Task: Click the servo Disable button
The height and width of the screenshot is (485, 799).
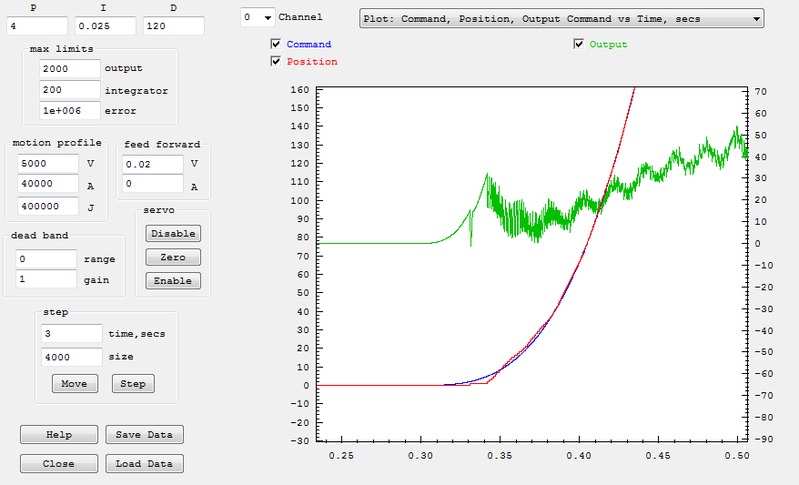Action: click(x=172, y=233)
